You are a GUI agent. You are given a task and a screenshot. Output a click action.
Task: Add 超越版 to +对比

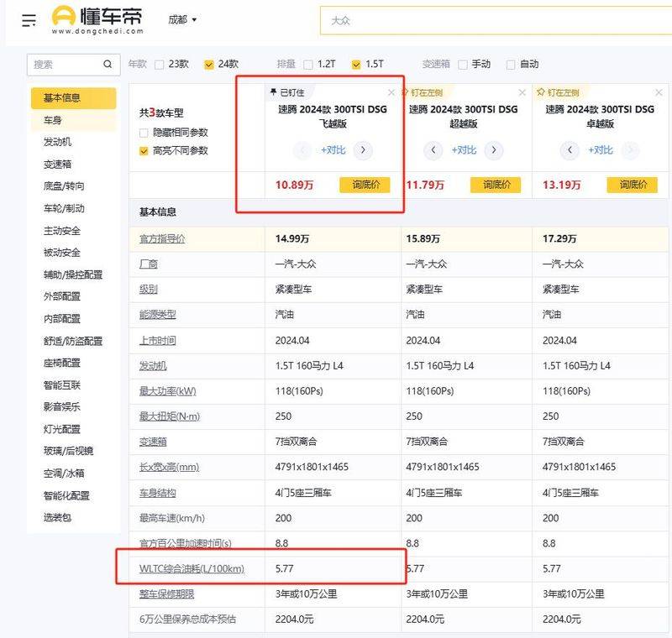tap(464, 150)
